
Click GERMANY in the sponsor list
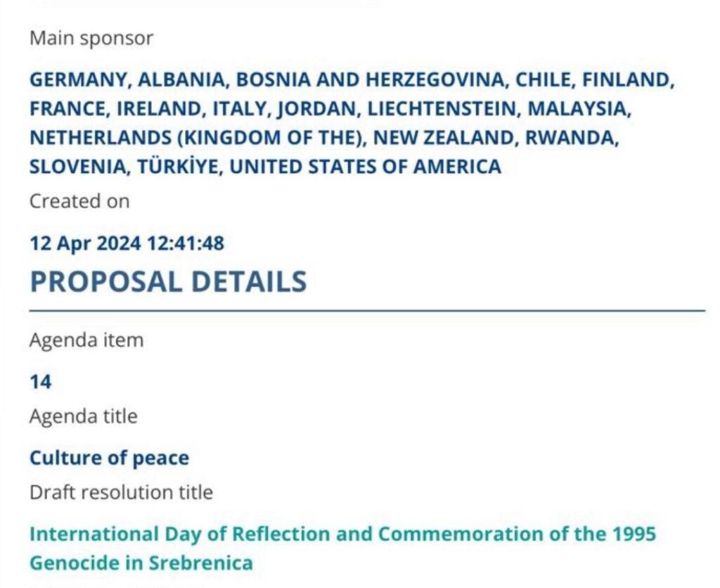coord(78,80)
